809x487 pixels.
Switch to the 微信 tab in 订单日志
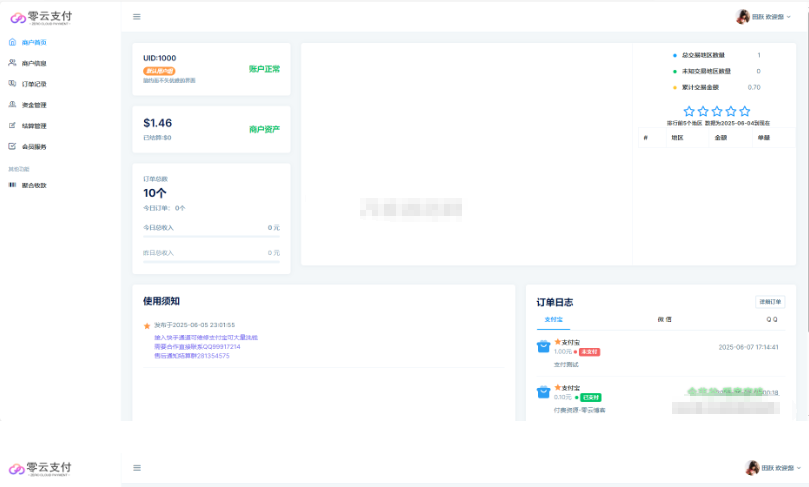click(665, 319)
